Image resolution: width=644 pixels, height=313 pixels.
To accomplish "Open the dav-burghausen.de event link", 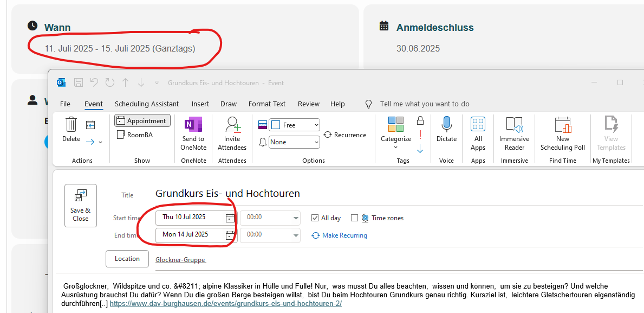I will click(225, 304).
